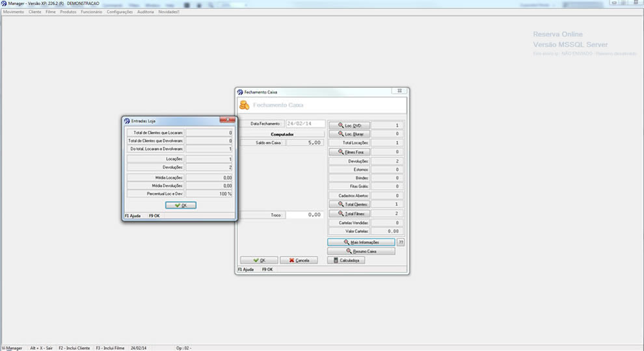The width and height of the screenshot is (644, 351).
Task: Confirm with OK in Fechamento Caixa
Action: 259,260
